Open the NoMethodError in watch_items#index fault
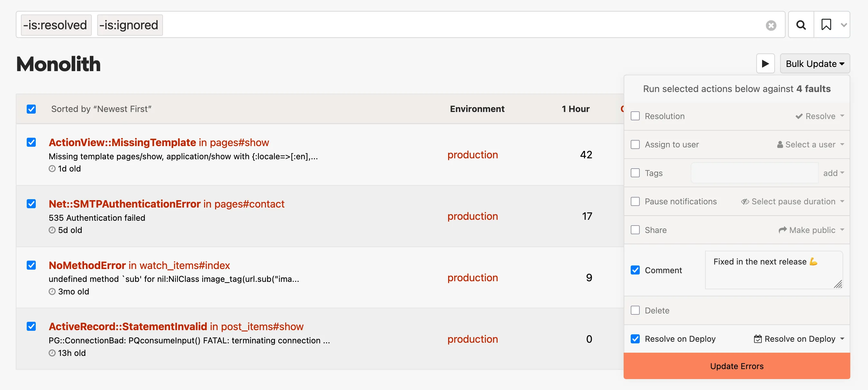Viewport: 868px width, 390px height. click(x=139, y=265)
